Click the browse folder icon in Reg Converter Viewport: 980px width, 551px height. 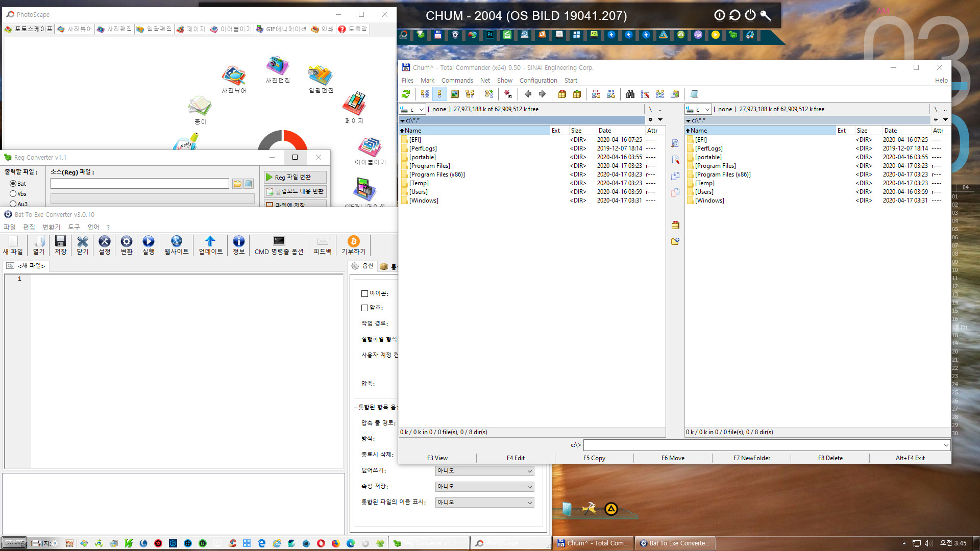click(237, 184)
